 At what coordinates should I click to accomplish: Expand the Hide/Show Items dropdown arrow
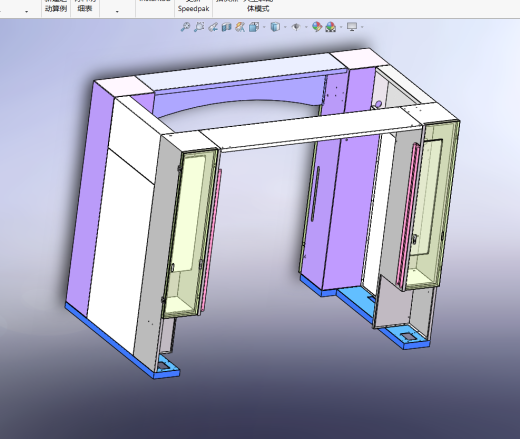pos(306,27)
